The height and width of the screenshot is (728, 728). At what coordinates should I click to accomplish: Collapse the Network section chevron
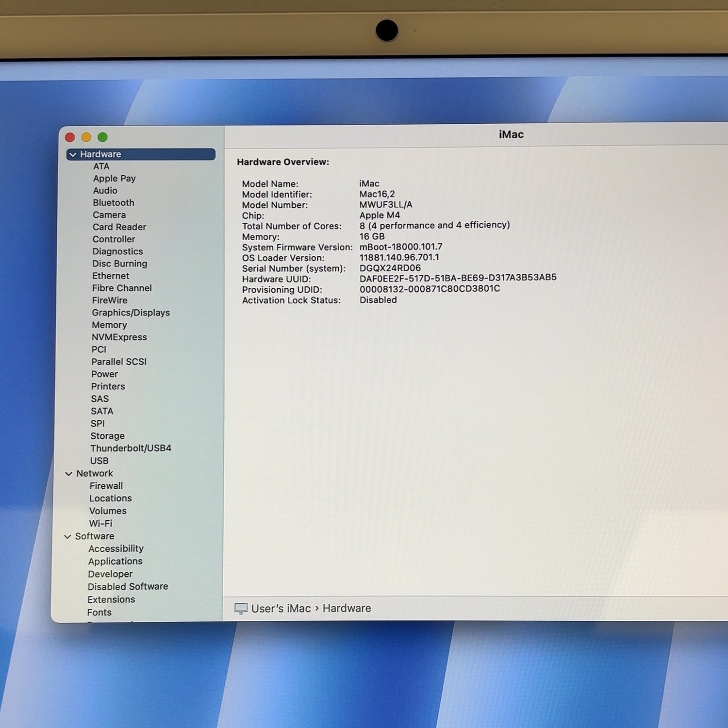coord(69,474)
